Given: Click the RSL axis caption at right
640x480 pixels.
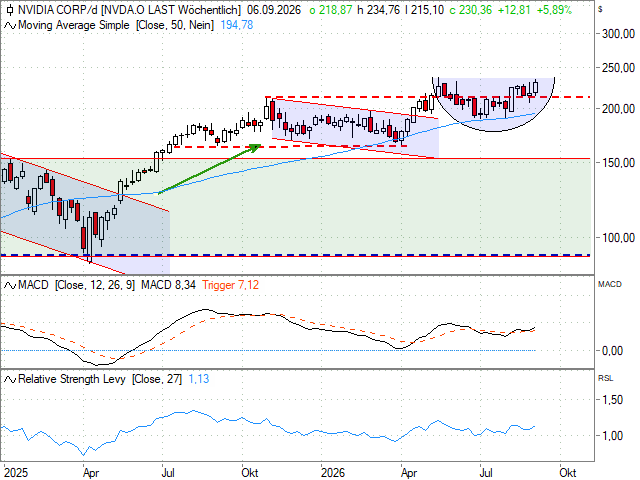Looking at the screenshot, I should [606, 378].
